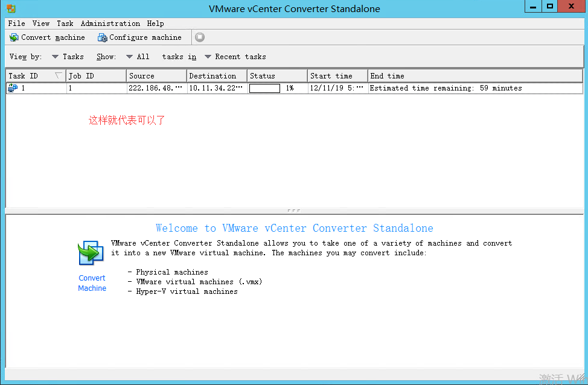Click Convert machine toolbar label
The image size is (588, 385).
click(53, 37)
